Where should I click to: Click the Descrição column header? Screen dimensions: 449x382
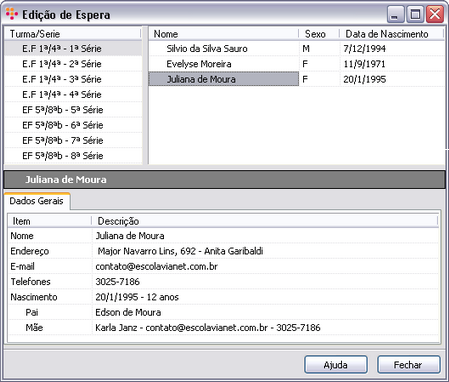point(265,221)
